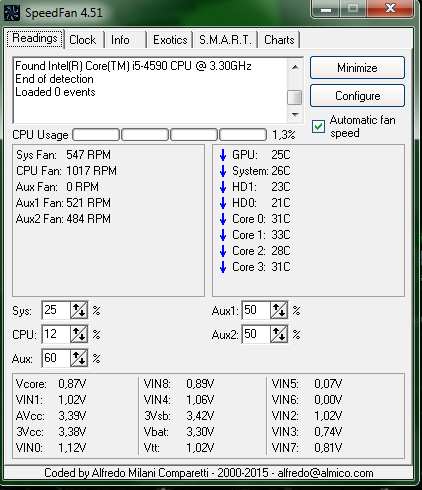This screenshot has width=422, height=490.
Task: Click the Aux Fan 0 RPM reading
Action: 57,187
